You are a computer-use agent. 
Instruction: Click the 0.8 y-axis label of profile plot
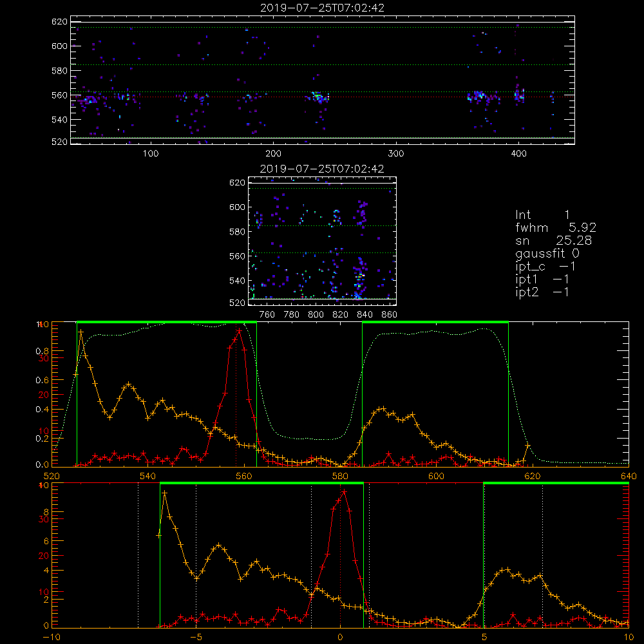[41, 351]
